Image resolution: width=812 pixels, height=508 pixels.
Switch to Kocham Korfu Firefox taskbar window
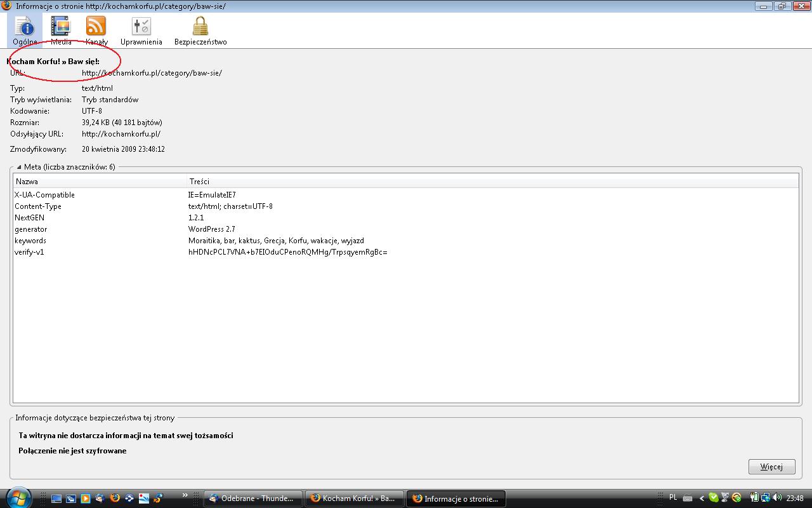[354, 498]
